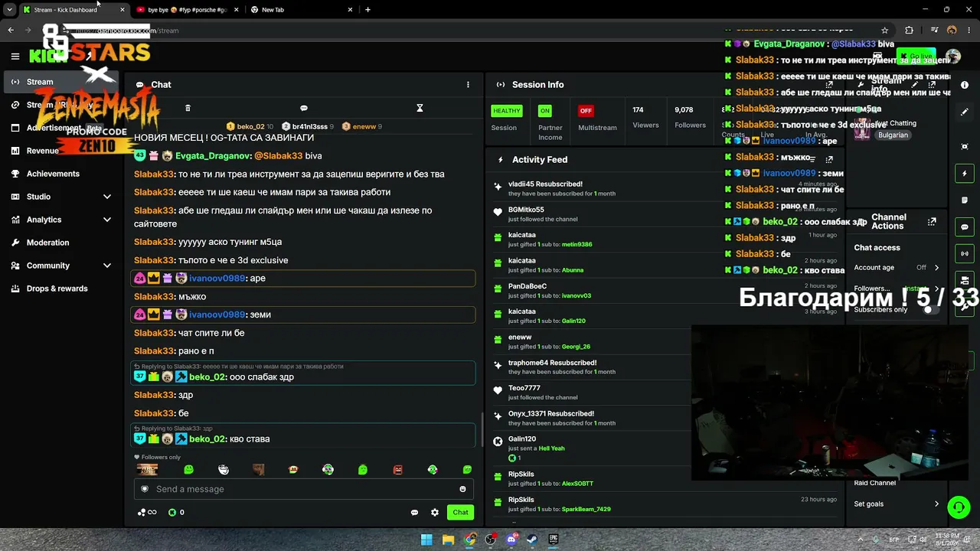Viewport: 980px width, 551px height.
Task: Open the Stream page in the sidebar
Action: (x=61, y=82)
